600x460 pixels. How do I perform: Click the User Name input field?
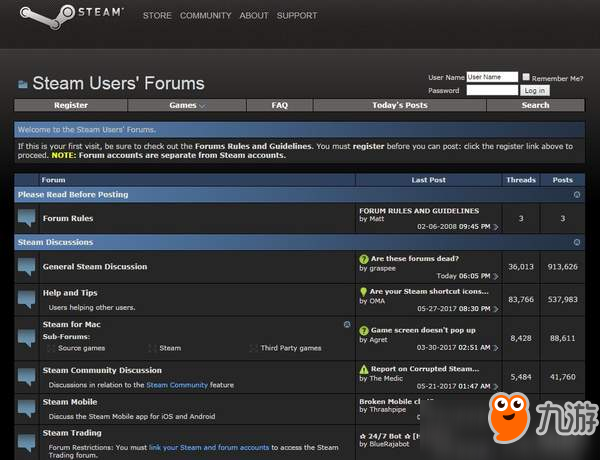pyautogui.click(x=492, y=77)
